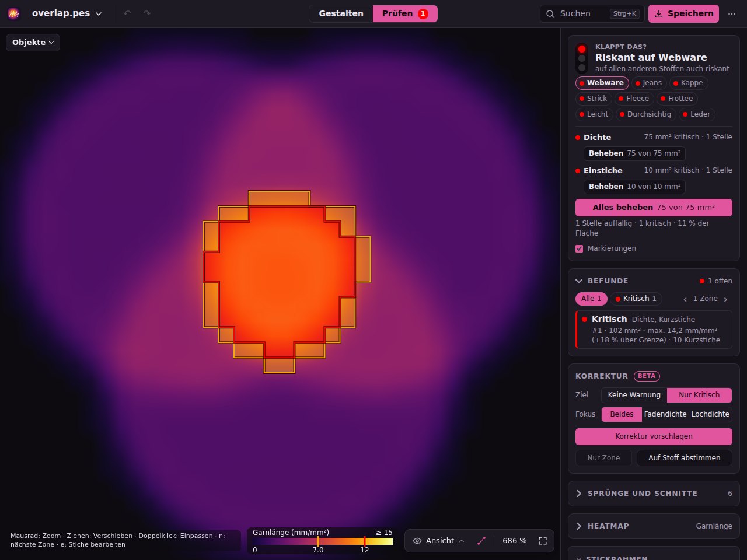This screenshot has width=747, height=560.
Task: Toggle the Markierungen checkbox
Action: coord(580,249)
